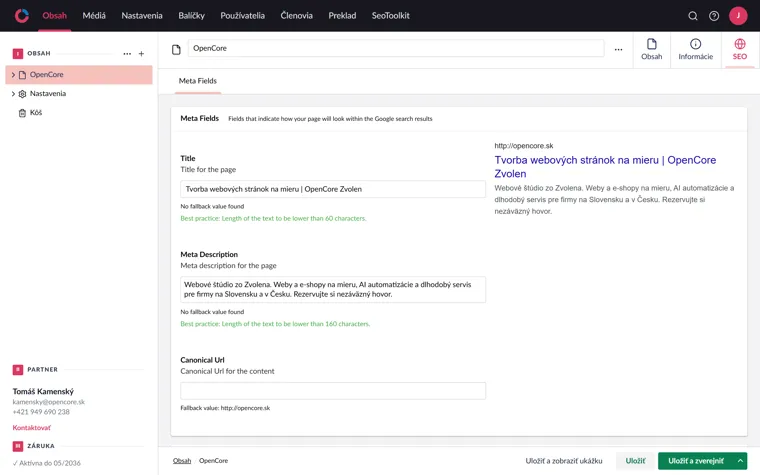Click the Záruka section badge icon
This screenshot has height=475, width=760.
click(x=18, y=446)
